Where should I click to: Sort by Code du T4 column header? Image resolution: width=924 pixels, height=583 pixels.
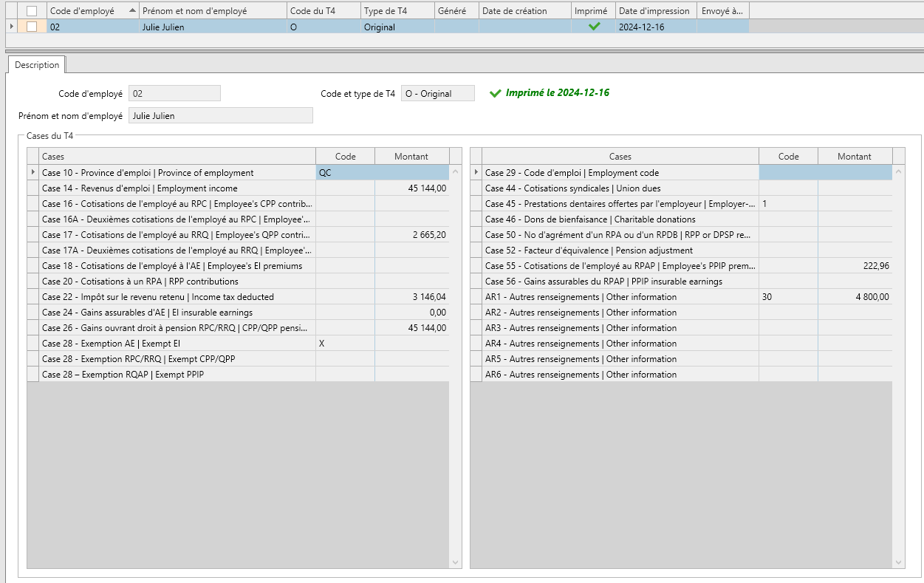pyautogui.click(x=324, y=11)
